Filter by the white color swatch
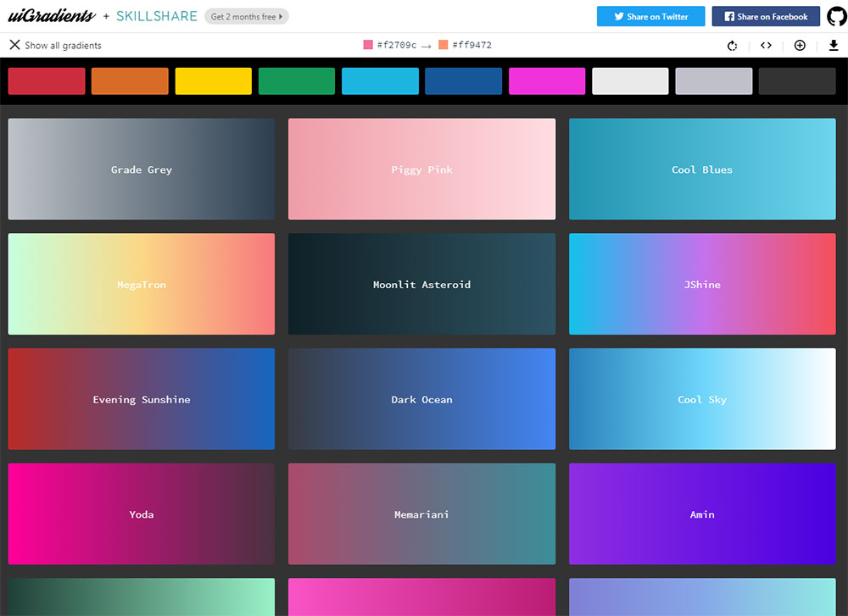The width and height of the screenshot is (848, 616). tap(631, 81)
